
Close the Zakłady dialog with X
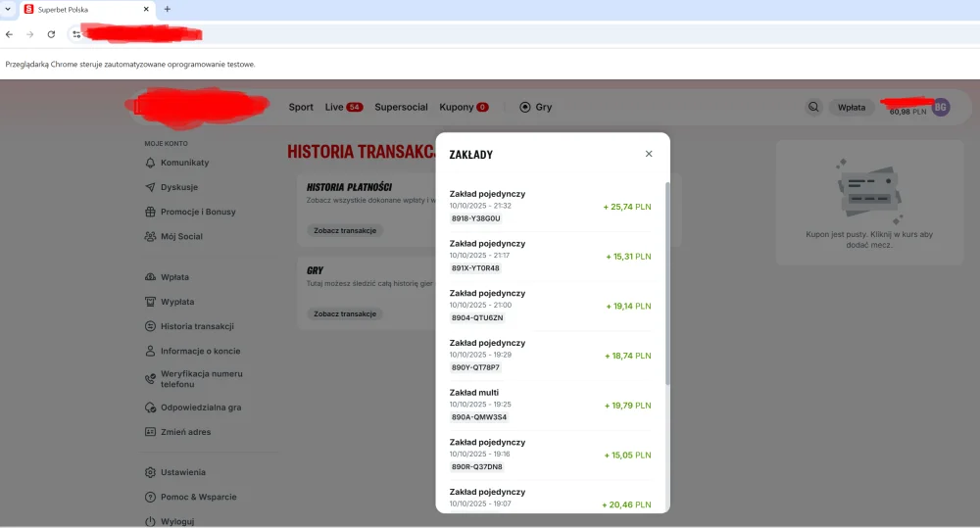point(649,154)
